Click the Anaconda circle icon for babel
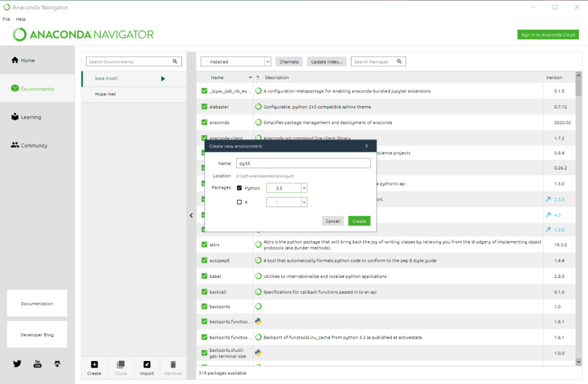Screen dimensions: 588x384 259,276
